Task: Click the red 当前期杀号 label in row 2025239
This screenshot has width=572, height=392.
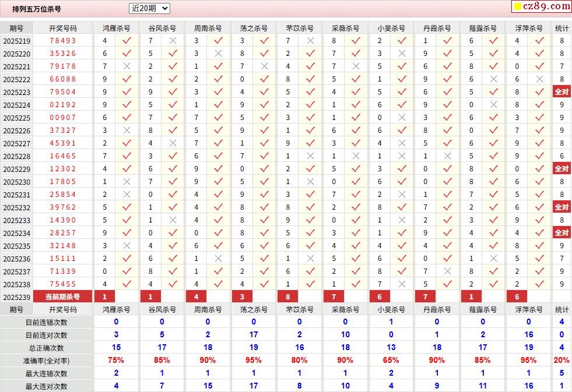Action: click(63, 297)
